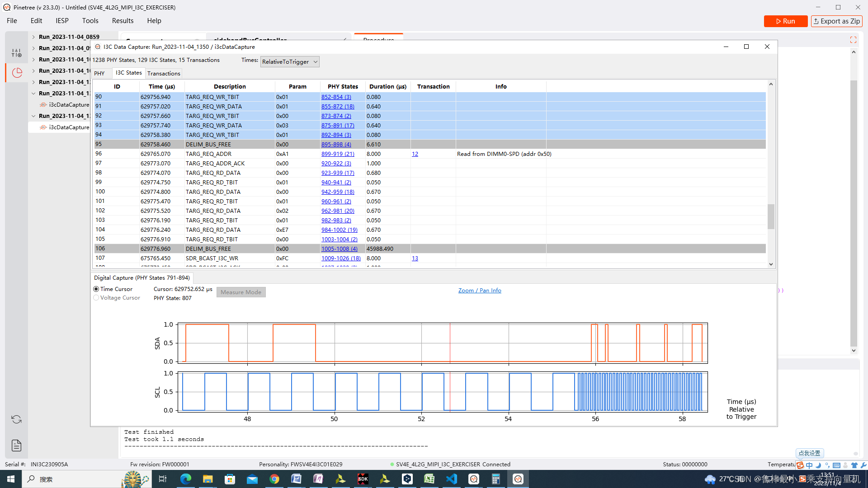This screenshot has height=488, width=868.
Task: Select the Time Cursor radio button
Action: click(x=97, y=289)
